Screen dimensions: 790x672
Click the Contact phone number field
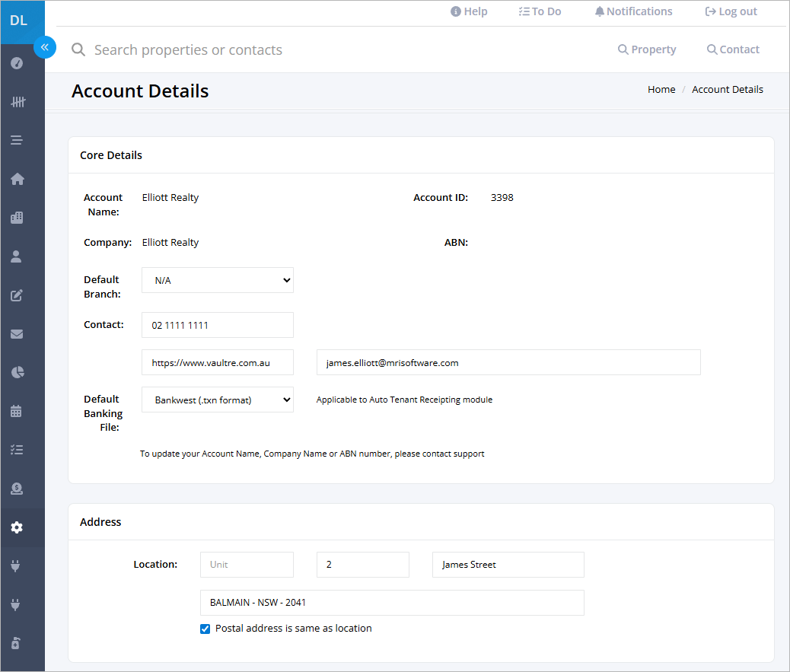218,325
